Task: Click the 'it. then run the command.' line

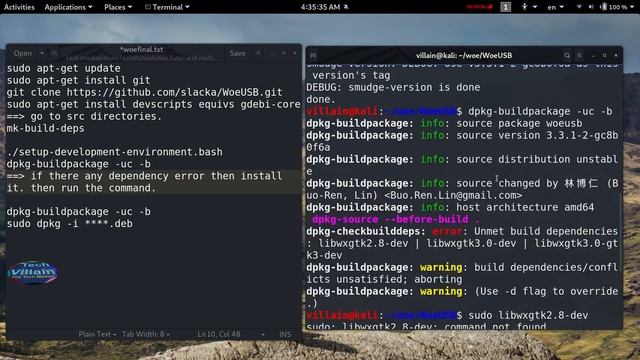Action: click(81, 188)
